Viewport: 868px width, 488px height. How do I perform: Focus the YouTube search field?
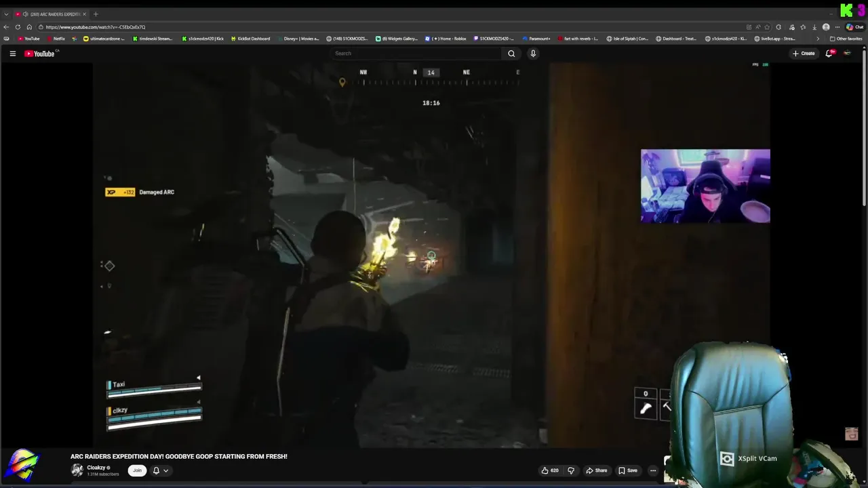[416, 54]
